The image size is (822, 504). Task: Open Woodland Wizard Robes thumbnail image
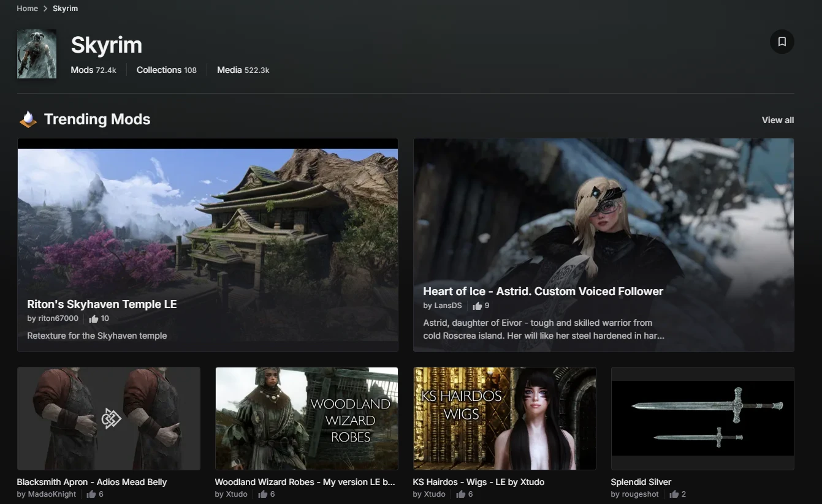click(306, 418)
